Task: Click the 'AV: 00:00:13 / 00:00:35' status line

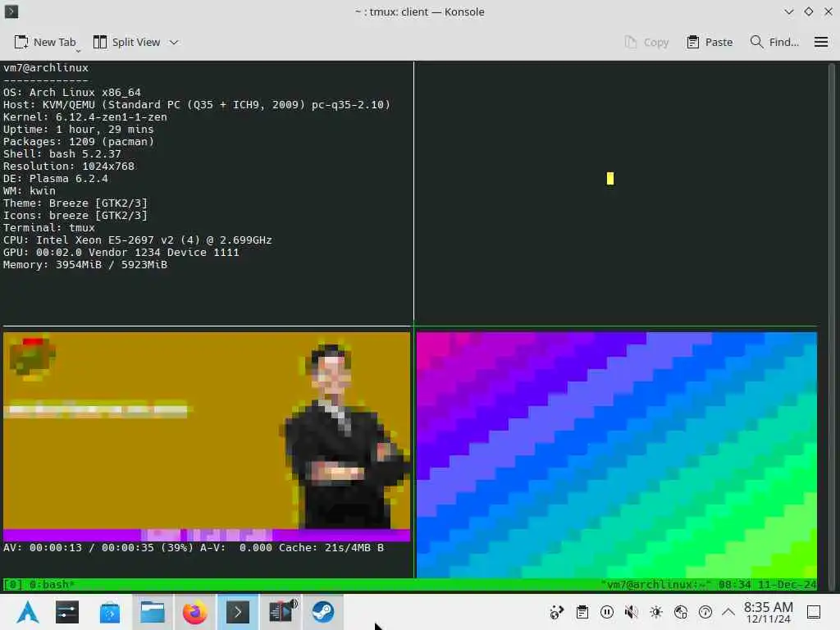Action: click(x=194, y=547)
